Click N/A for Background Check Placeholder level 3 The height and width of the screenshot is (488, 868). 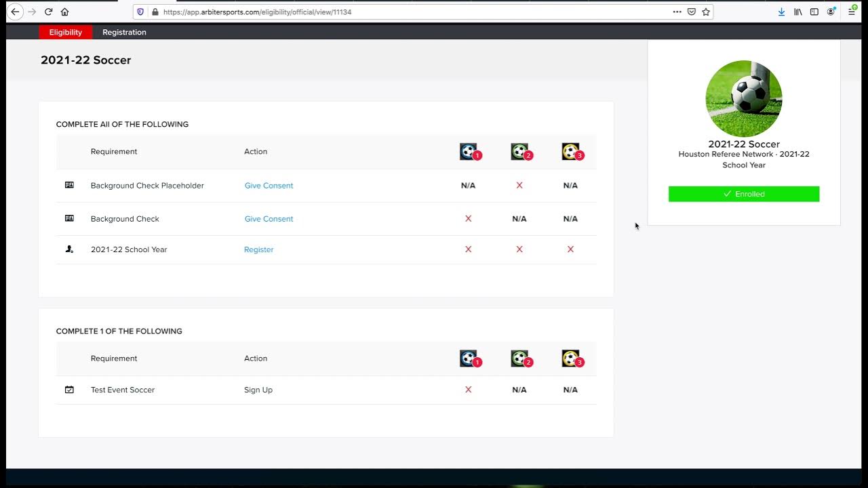[x=570, y=186]
